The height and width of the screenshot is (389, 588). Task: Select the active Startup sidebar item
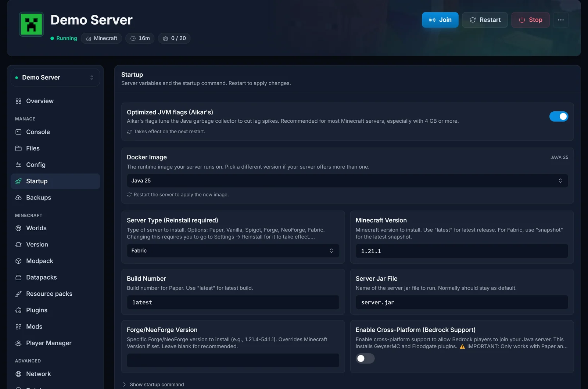pos(55,181)
